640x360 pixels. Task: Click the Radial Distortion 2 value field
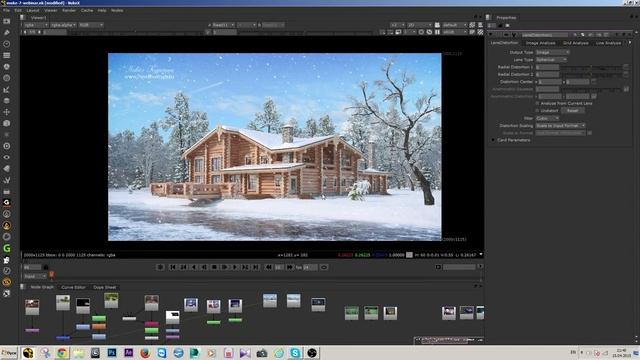[x=547, y=74]
